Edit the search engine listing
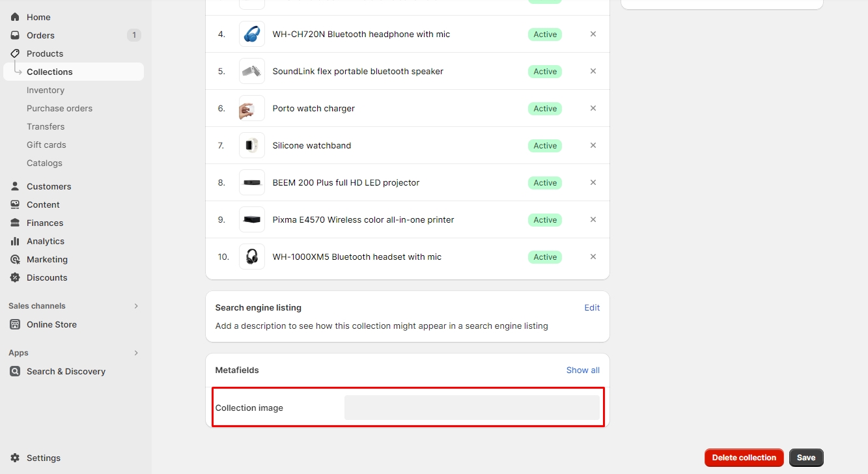Viewport: 868px width, 474px height. (x=592, y=307)
